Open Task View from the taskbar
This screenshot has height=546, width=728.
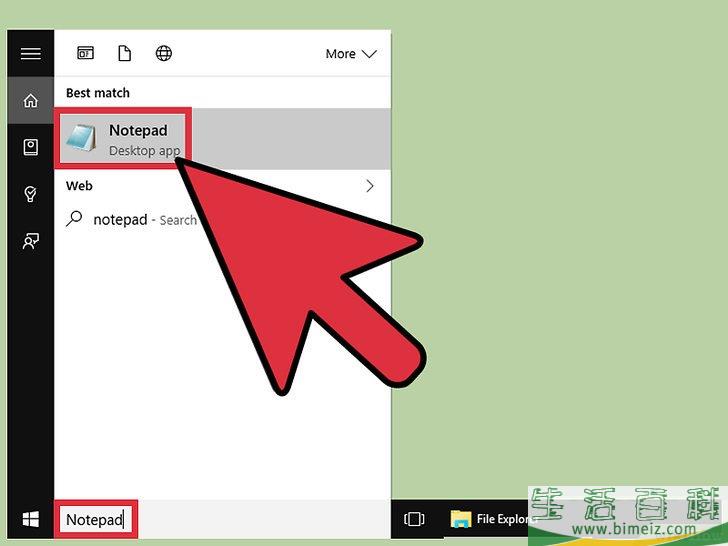click(414, 520)
